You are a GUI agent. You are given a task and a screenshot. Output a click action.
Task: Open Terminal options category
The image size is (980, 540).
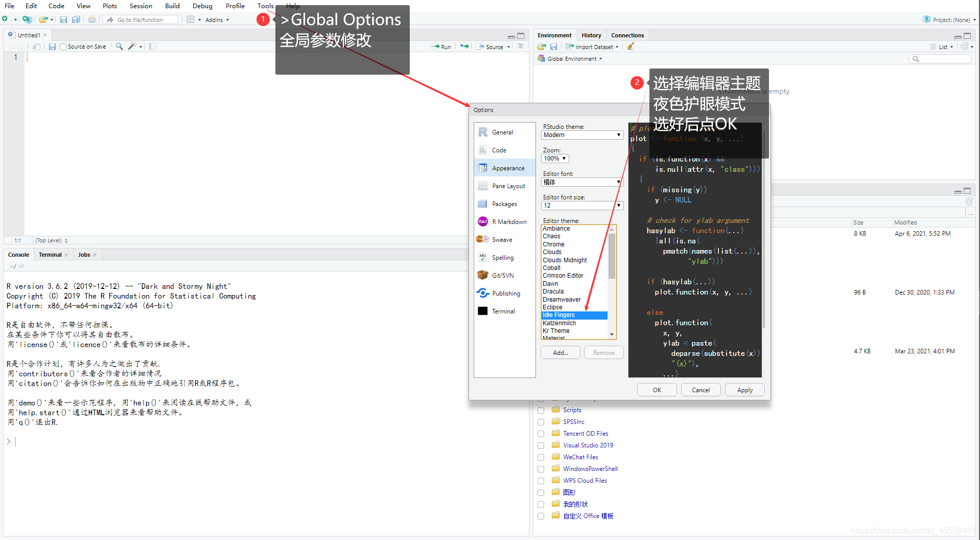(x=504, y=311)
